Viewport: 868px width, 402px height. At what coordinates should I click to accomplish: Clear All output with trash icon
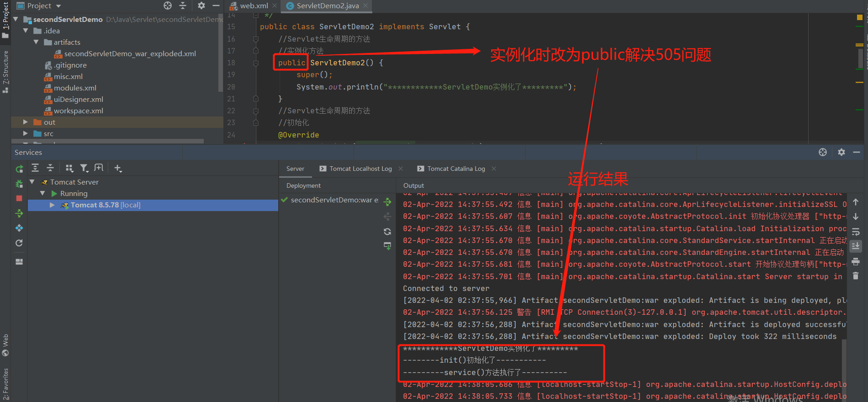(x=856, y=276)
